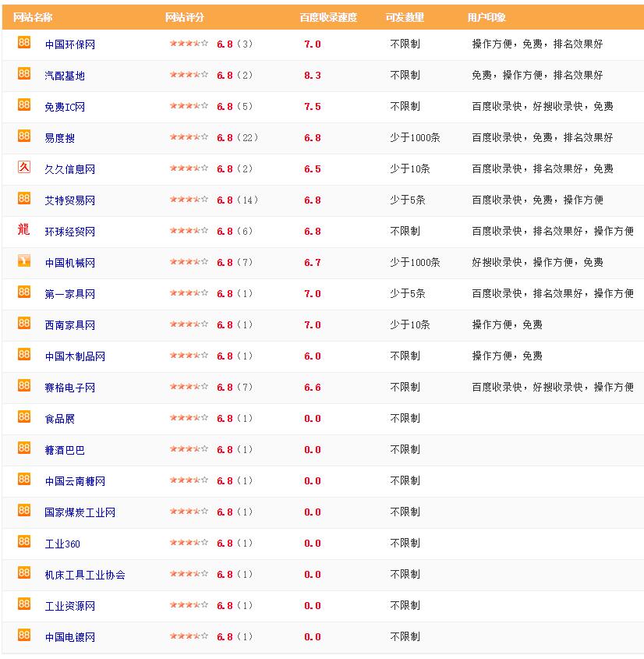
Task: Click the icon beside 汽配基地
Action: 24,73
